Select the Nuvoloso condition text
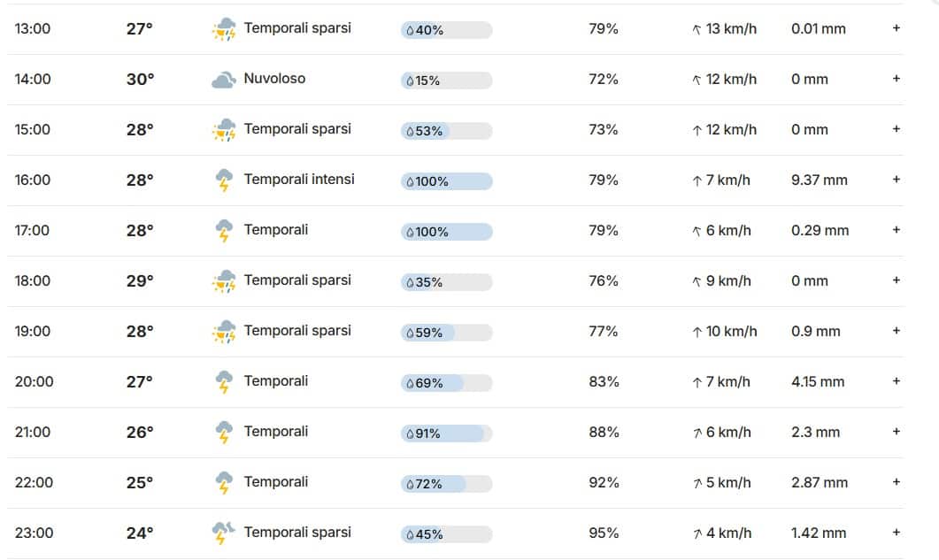Image resolution: width=939 pixels, height=560 pixels. pos(274,79)
